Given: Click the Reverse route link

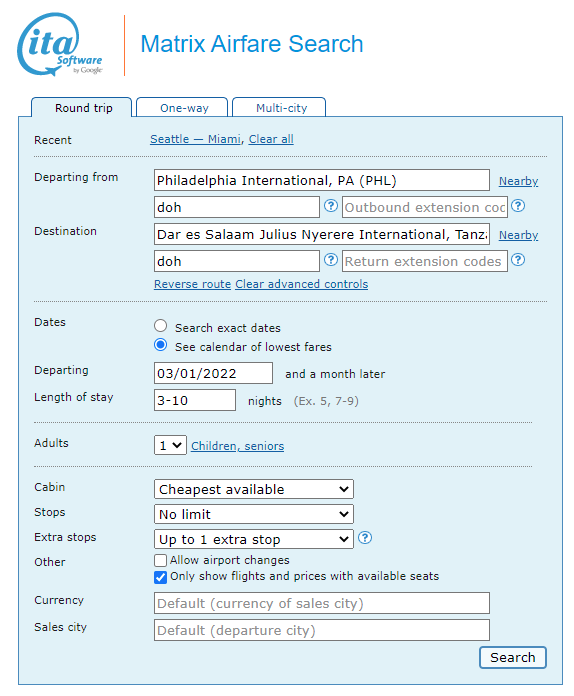Looking at the screenshot, I should point(192,284).
